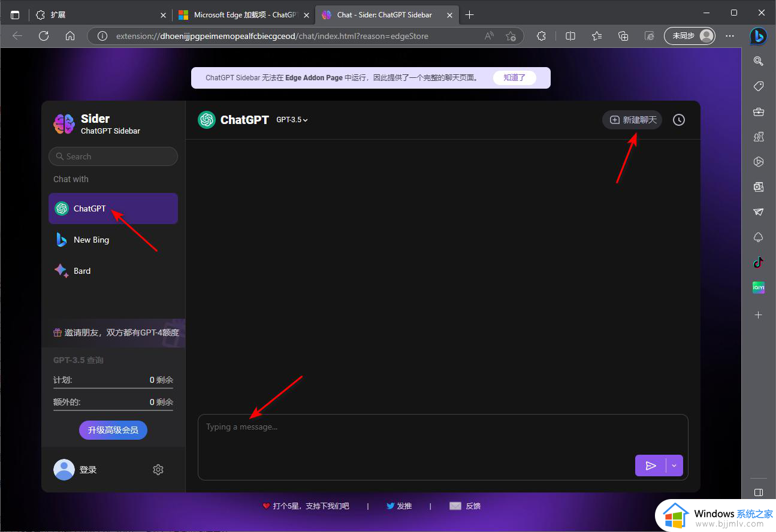Go back with browser back arrow

pyautogui.click(x=17, y=36)
